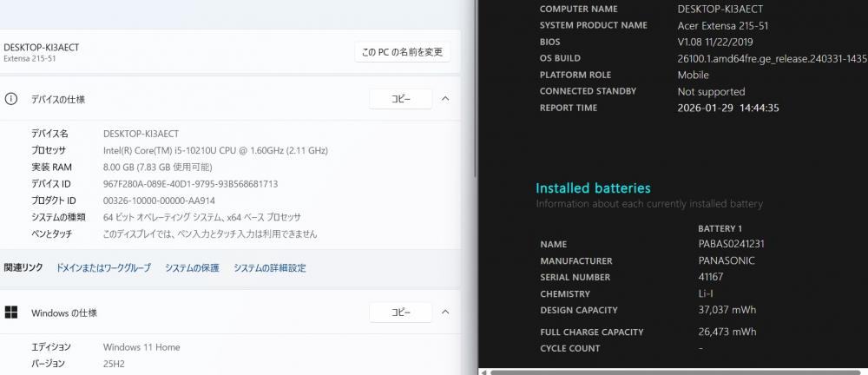Screen dimensions: 868x375
Task: Select the processor value Intel Core i5-10210U
Action: tap(215, 150)
